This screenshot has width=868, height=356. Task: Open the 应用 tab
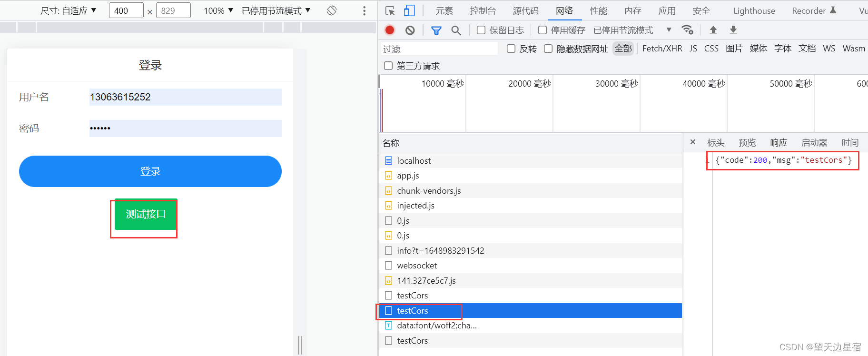[x=667, y=10]
